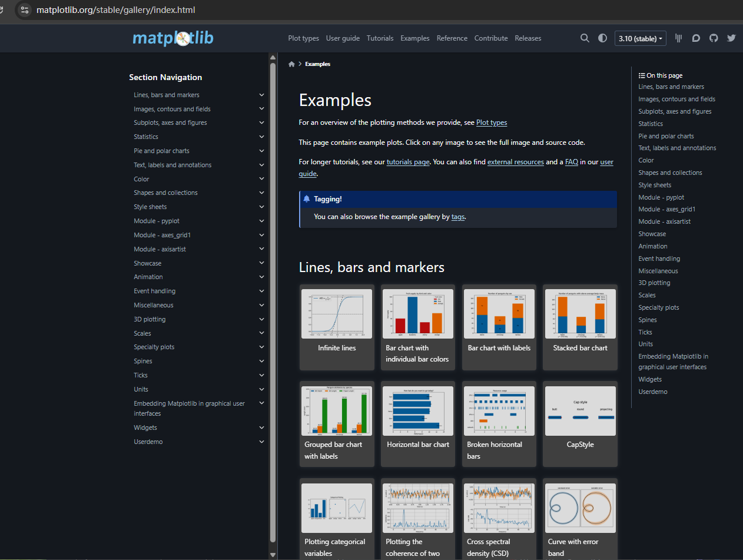This screenshot has height=560, width=743.
Task: Expand the Animation section chevron
Action: [x=261, y=277]
